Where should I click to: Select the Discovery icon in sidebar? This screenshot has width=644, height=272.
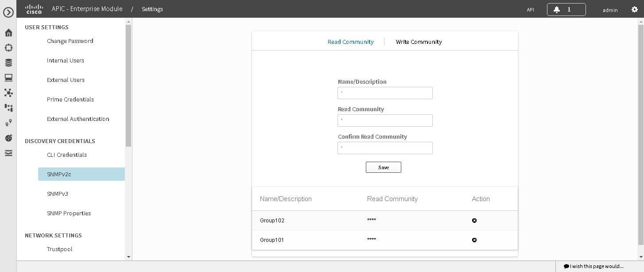[8, 47]
